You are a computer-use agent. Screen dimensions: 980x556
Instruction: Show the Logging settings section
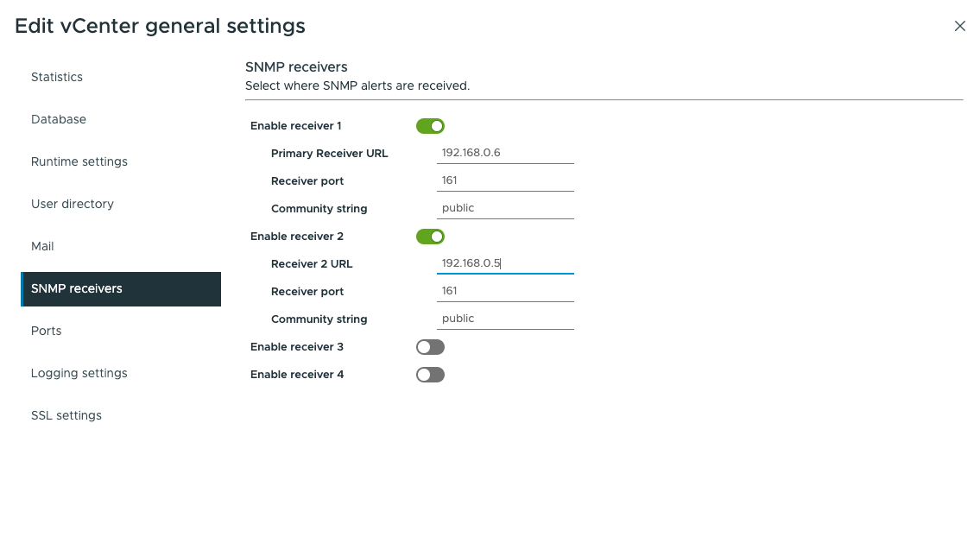tap(79, 373)
